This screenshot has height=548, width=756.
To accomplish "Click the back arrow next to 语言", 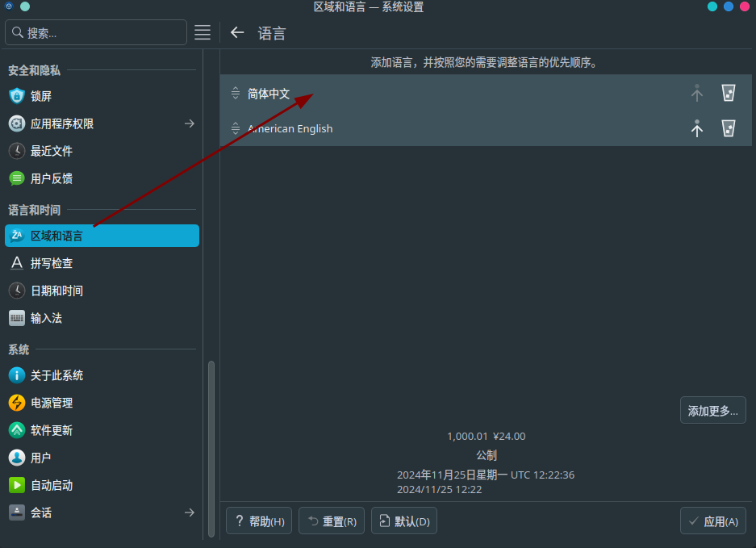I will [237, 33].
